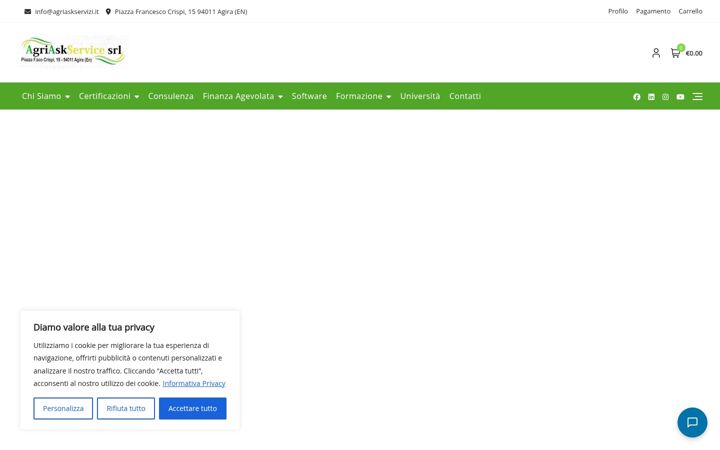
Task: Open the Facebook social icon
Action: click(x=636, y=96)
